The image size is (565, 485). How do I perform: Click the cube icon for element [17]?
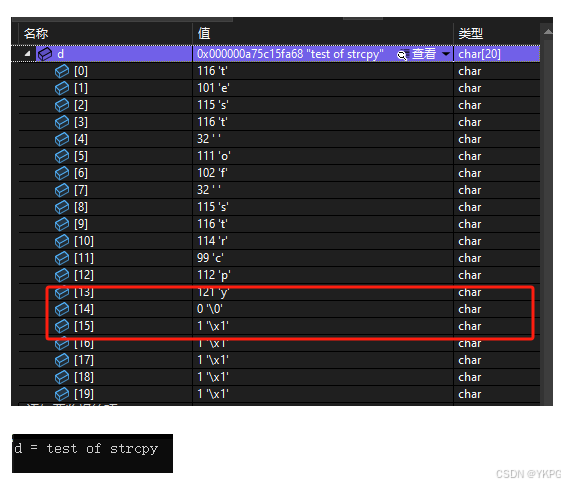click(x=62, y=360)
